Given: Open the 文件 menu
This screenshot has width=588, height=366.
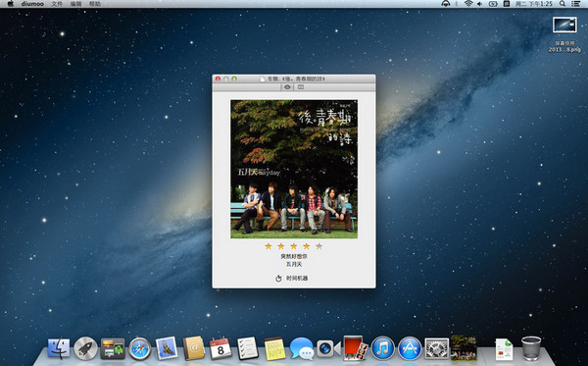Looking at the screenshot, I should coord(57,4).
